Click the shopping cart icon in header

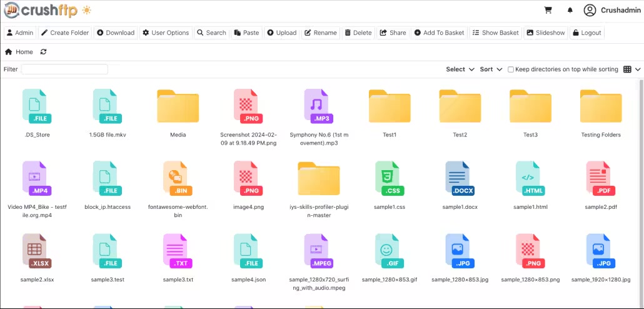[548, 10]
